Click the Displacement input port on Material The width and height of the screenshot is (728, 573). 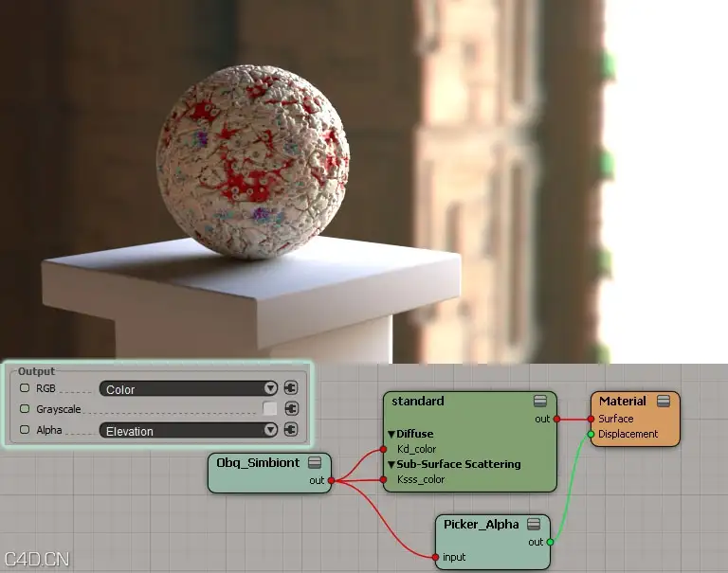click(x=591, y=435)
